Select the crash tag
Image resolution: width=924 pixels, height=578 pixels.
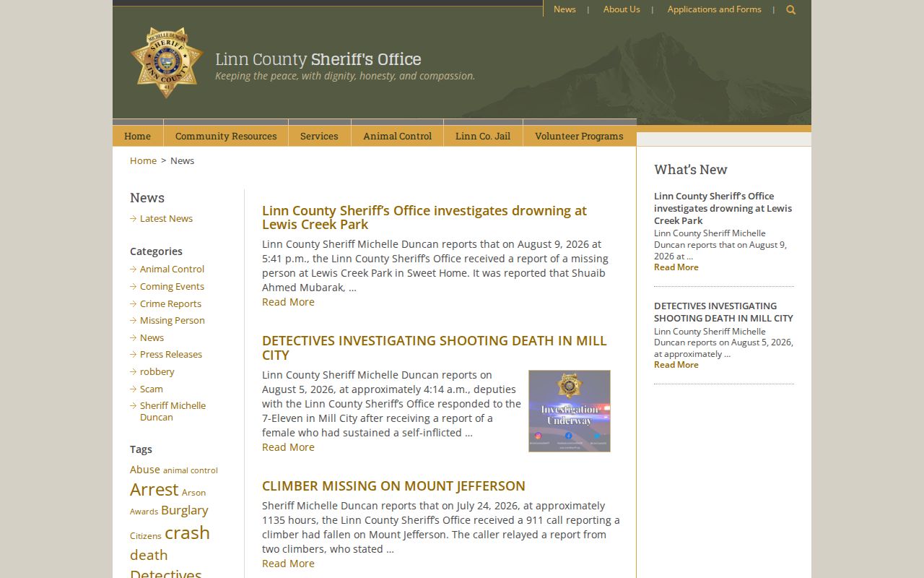click(187, 532)
